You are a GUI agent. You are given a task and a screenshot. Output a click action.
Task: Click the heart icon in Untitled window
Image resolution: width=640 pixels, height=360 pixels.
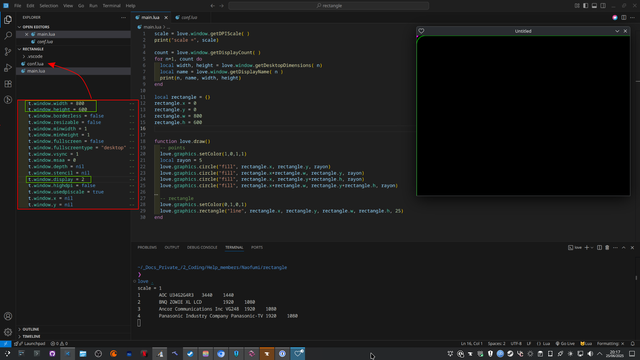coord(421,31)
